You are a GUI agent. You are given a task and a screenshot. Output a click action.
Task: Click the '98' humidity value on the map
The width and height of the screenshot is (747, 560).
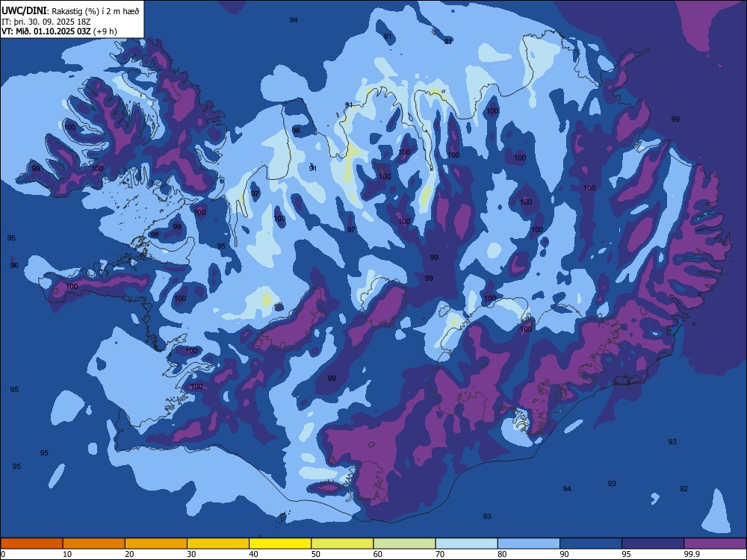click(155, 234)
